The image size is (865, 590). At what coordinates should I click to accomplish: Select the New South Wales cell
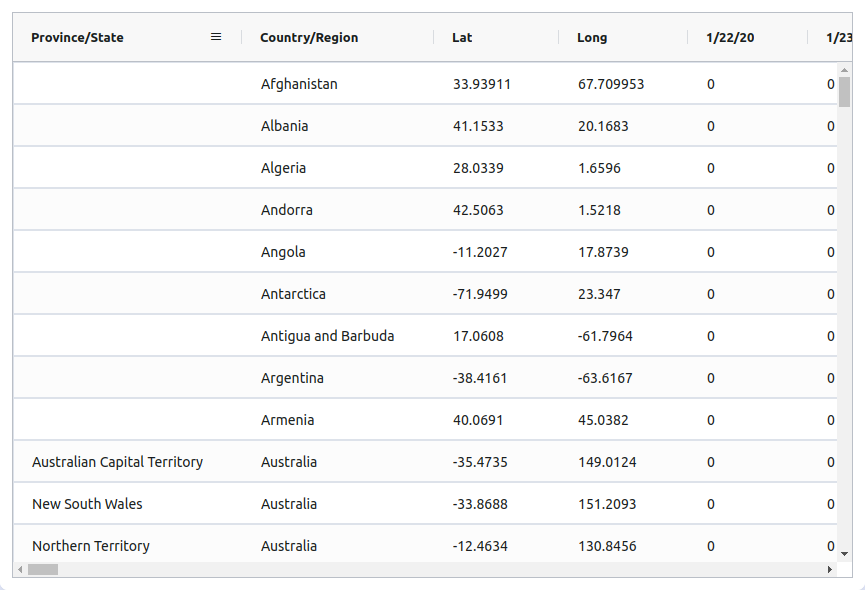pyautogui.click(x=87, y=504)
